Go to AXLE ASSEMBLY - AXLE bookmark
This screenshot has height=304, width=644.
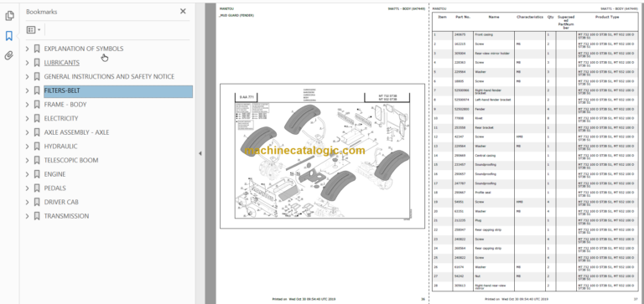[76, 132]
